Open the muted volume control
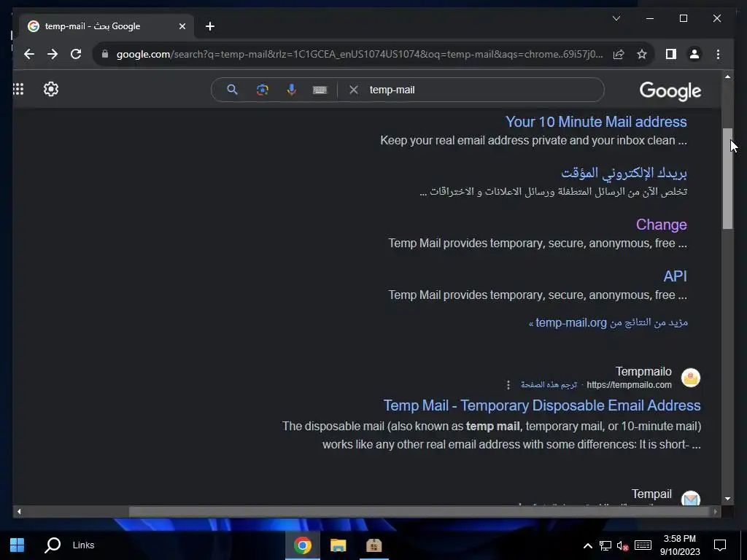This screenshot has width=747, height=560. 622,545
